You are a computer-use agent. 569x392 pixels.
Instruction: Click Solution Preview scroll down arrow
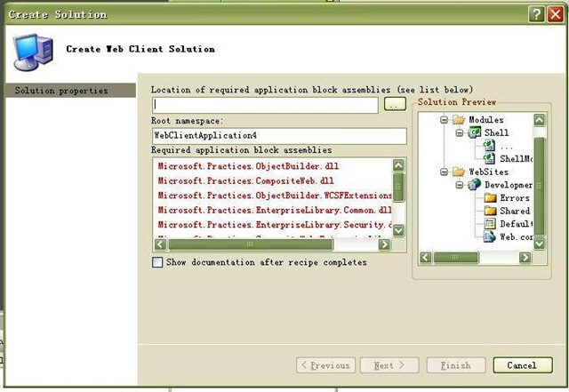coord(540,244)
